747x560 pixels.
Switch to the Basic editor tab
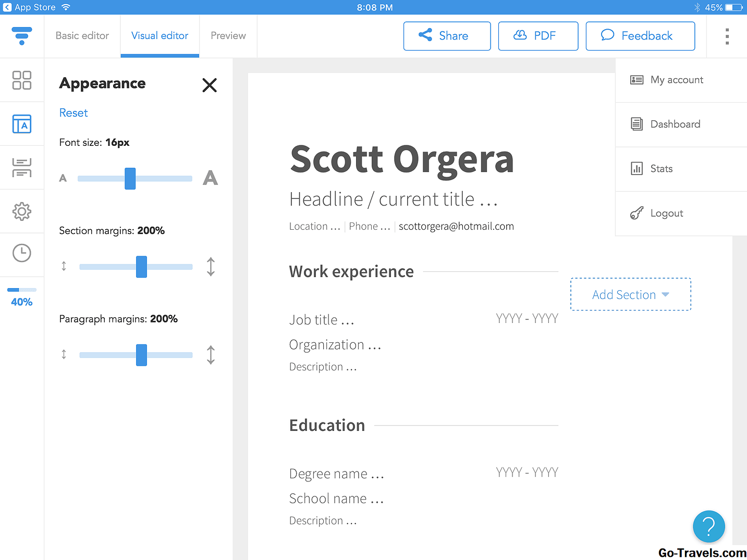point(82,36)
